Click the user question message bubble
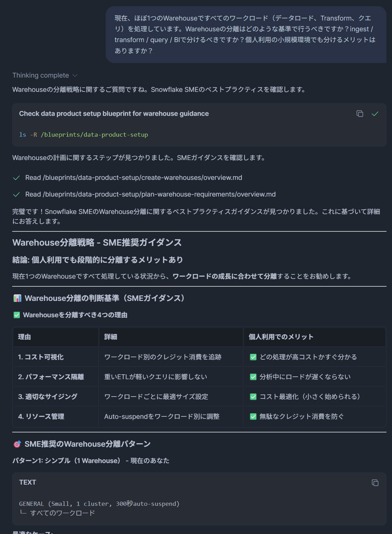The width and height of the screenshot is (392, 534). 246,34
